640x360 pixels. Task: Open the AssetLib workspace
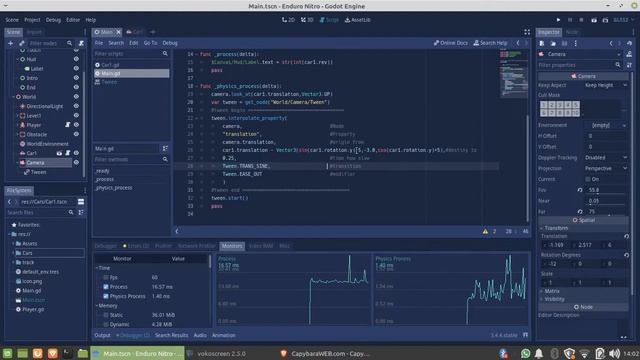click(x=358, y=20)
